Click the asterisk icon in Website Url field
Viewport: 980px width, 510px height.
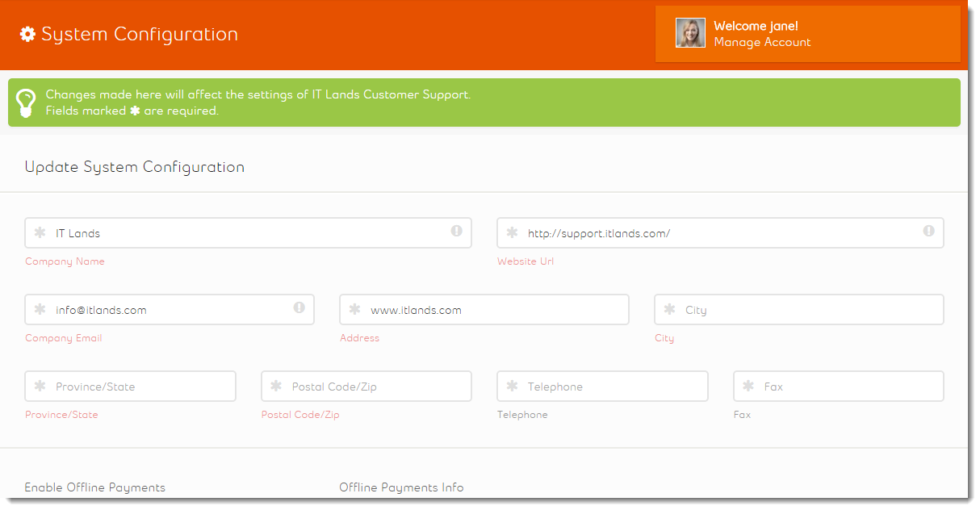coord(512,232)
